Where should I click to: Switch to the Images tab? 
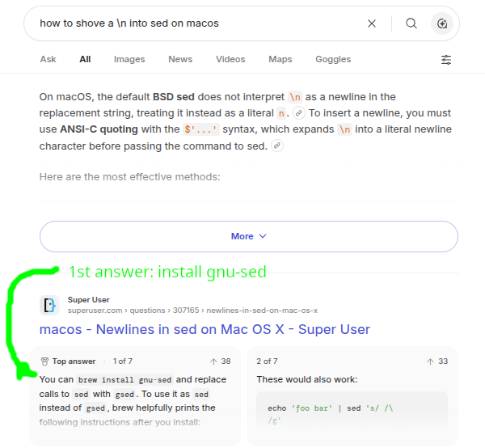coord(129,59)
